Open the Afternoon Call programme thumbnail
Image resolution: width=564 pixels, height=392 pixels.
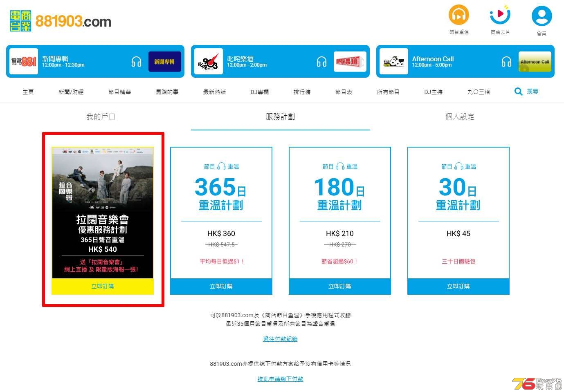click(535, 62)
